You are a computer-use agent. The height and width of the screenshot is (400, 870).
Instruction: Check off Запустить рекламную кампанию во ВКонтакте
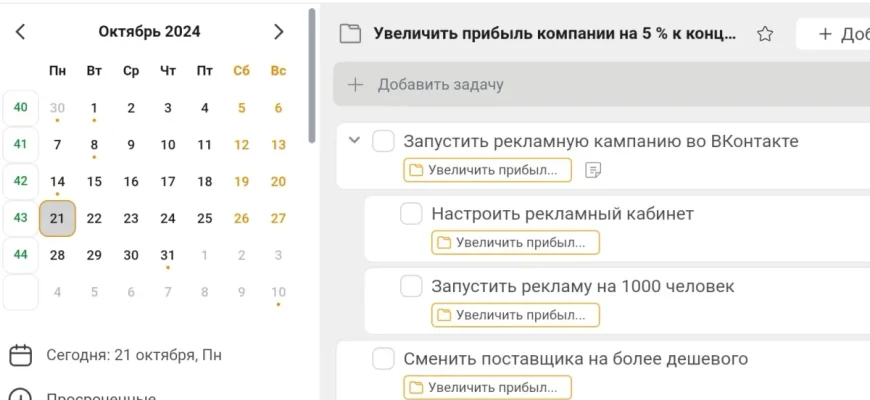point(383,141)
